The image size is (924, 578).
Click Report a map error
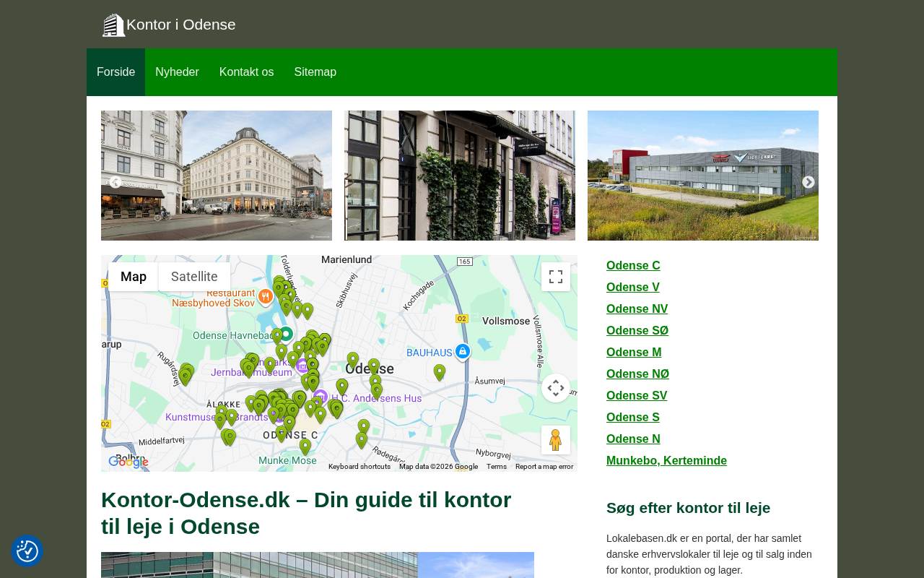tap(544, 467)
